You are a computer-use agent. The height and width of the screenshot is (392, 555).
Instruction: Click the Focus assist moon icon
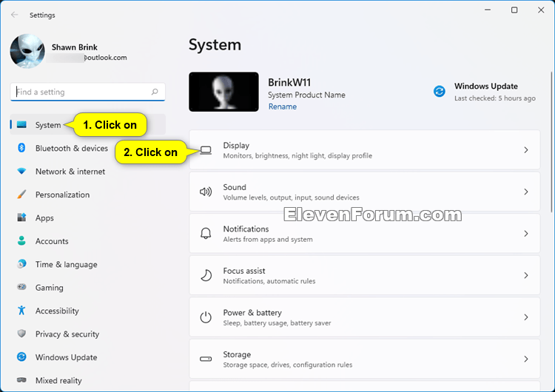[206, 275]
